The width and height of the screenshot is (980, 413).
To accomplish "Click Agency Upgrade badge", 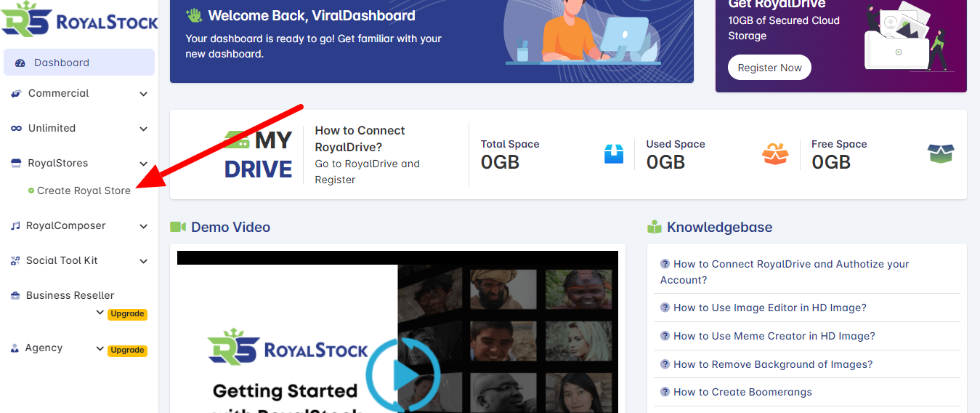I will [x=128, y=350].
